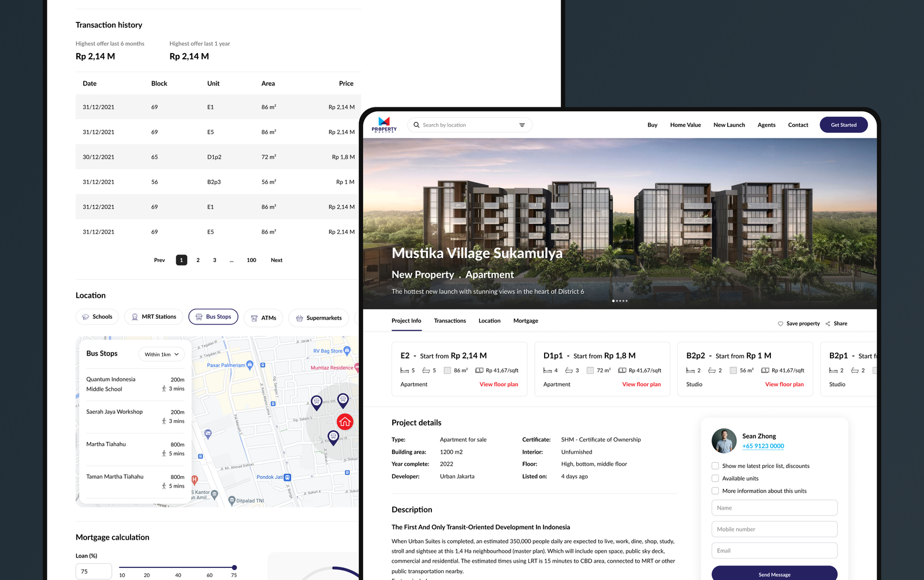Open search filter options in search bar
The image size is (924, 580).
click(x=522, y=125)
